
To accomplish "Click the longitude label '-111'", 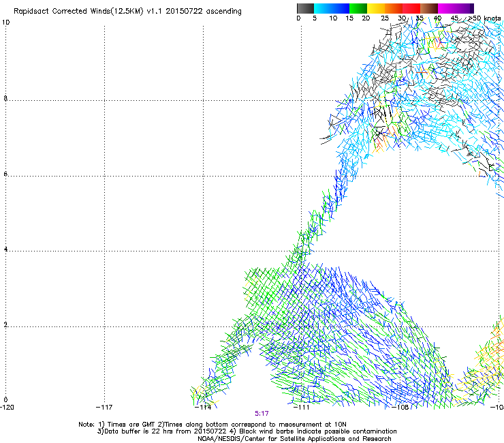I will [x=301, y=408].
